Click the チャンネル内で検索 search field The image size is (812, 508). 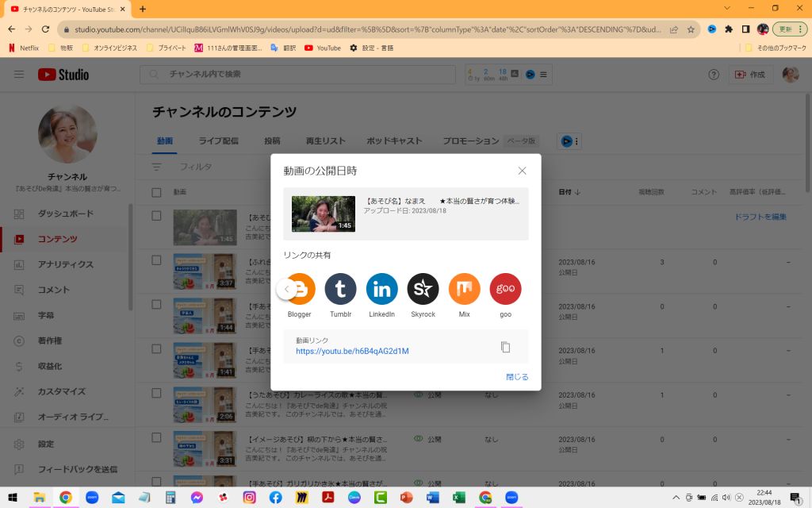coord(298,74)
